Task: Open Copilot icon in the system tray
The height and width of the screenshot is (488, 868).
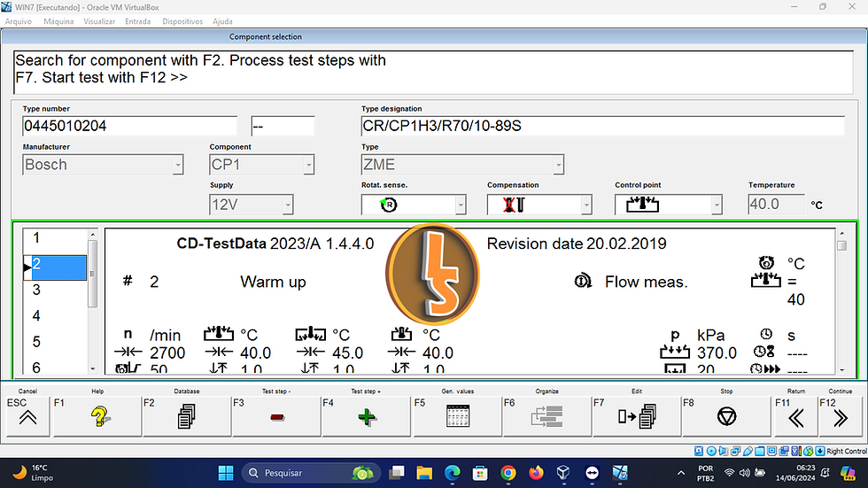Action: tap(848, 473)
